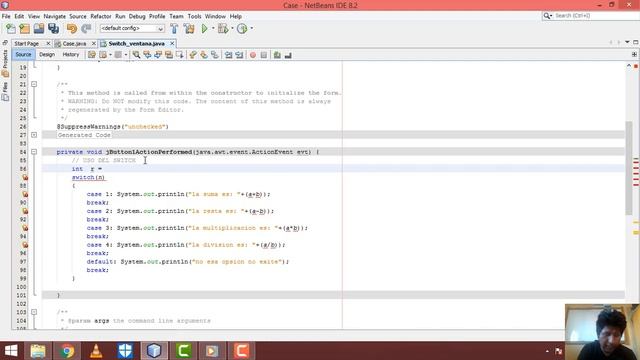Open the Files side panel

[x=5, y=91]
